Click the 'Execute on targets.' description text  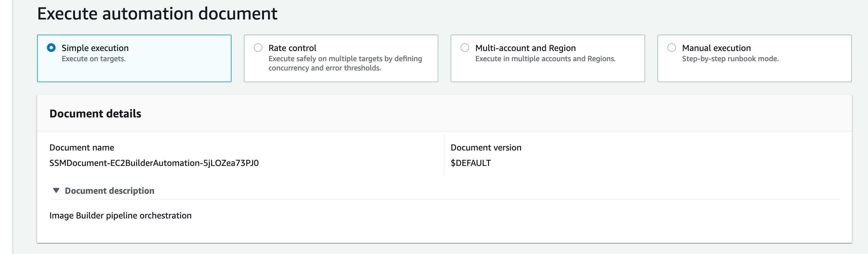[94, 59]
